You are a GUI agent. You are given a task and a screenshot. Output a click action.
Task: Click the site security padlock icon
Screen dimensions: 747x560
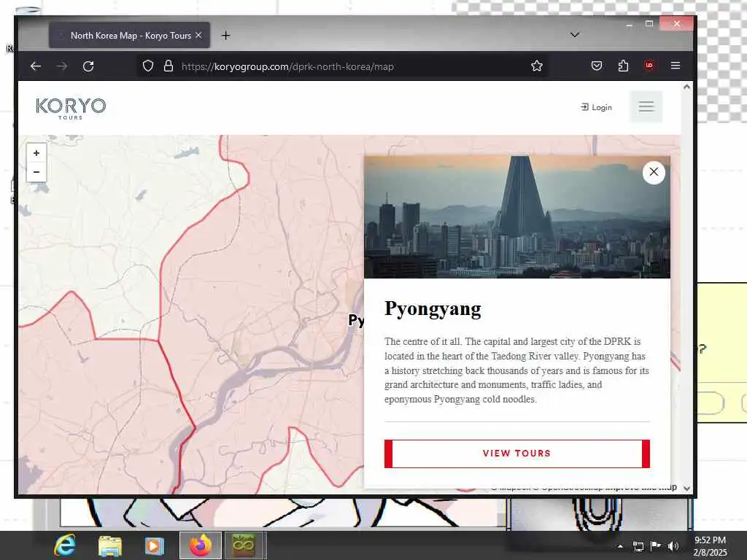tap(169, 66)
